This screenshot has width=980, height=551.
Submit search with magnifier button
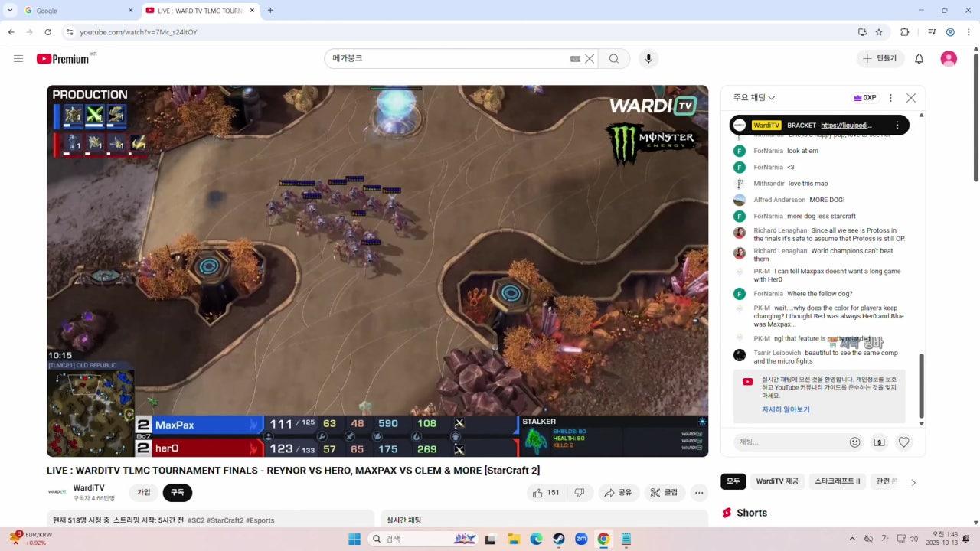pyautogui.click(x=614, y=59)
